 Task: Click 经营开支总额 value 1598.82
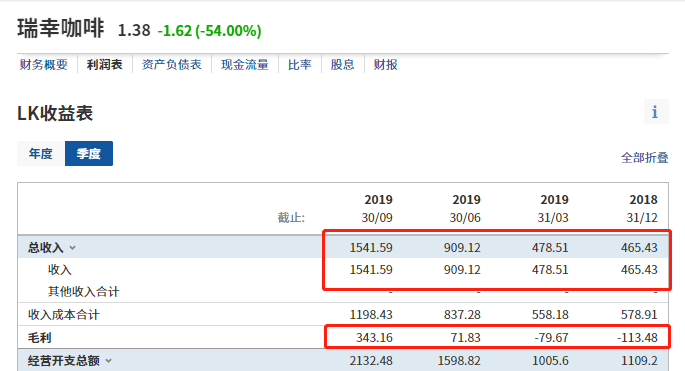459,361
